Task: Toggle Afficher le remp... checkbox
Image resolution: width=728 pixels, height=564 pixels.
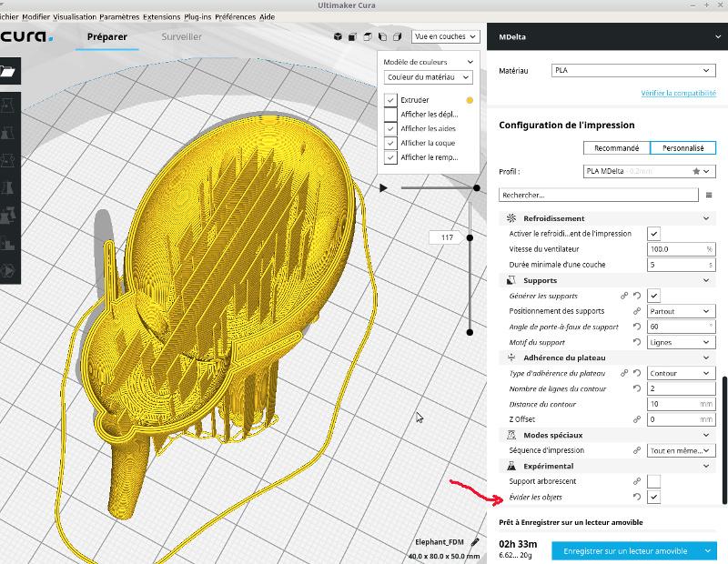Action: [x=390, y=157]
